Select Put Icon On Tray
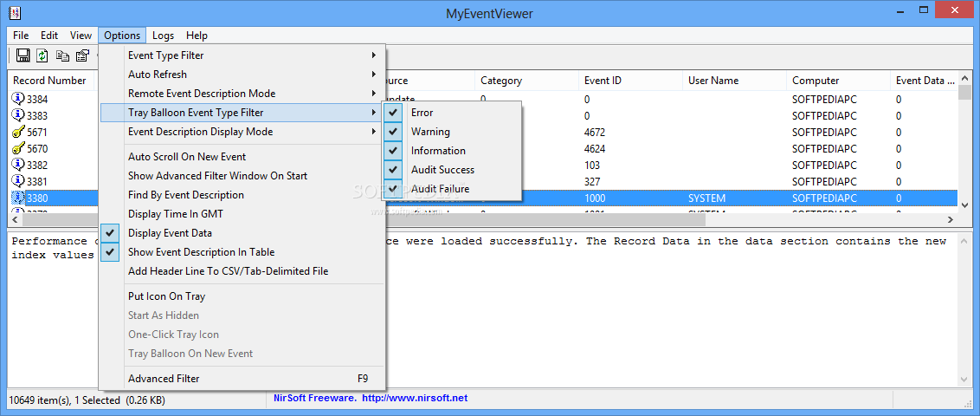This screenshot has width=980, height=416. [x=242, y=296]
